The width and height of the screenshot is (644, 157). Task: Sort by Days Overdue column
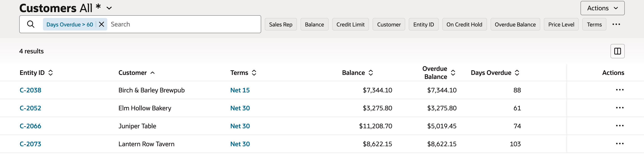pos(517,73)
